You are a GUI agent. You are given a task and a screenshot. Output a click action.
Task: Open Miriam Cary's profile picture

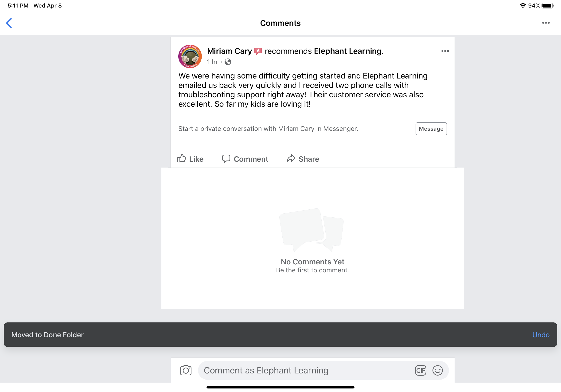pos(190,56)
